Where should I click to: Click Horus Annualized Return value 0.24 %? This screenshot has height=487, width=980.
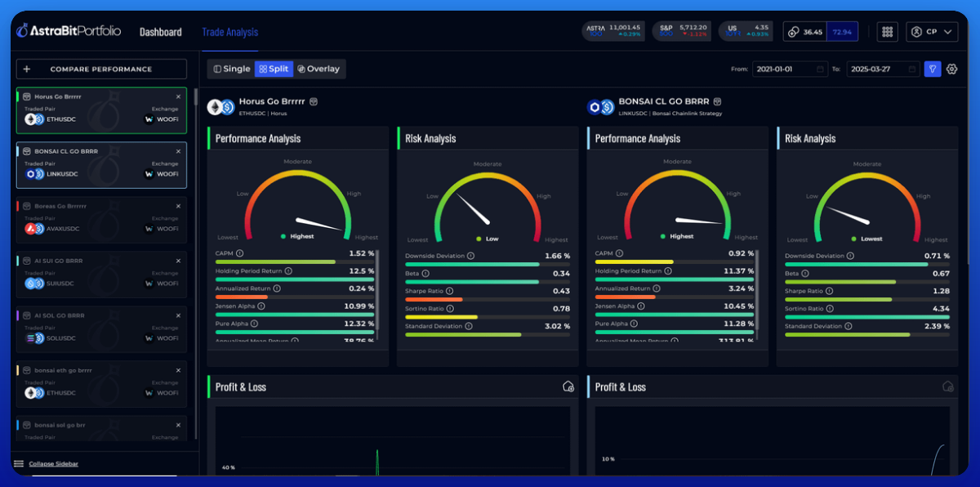[361, 288]
